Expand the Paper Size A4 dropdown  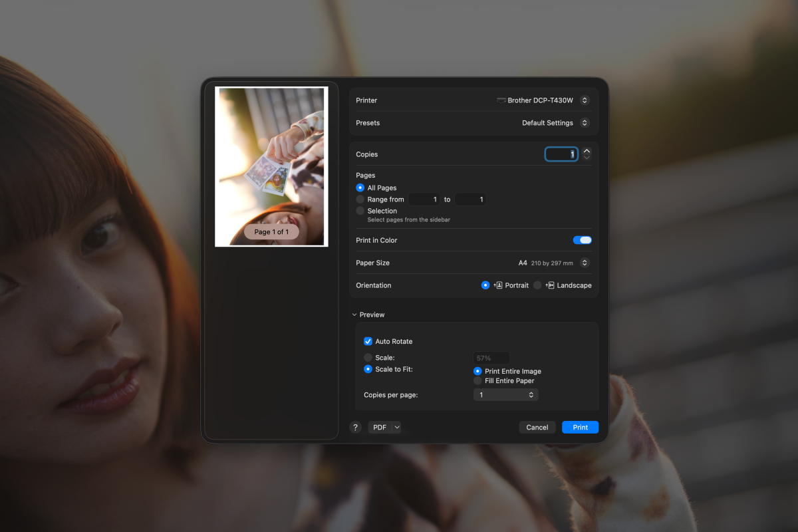coord(585,263)
